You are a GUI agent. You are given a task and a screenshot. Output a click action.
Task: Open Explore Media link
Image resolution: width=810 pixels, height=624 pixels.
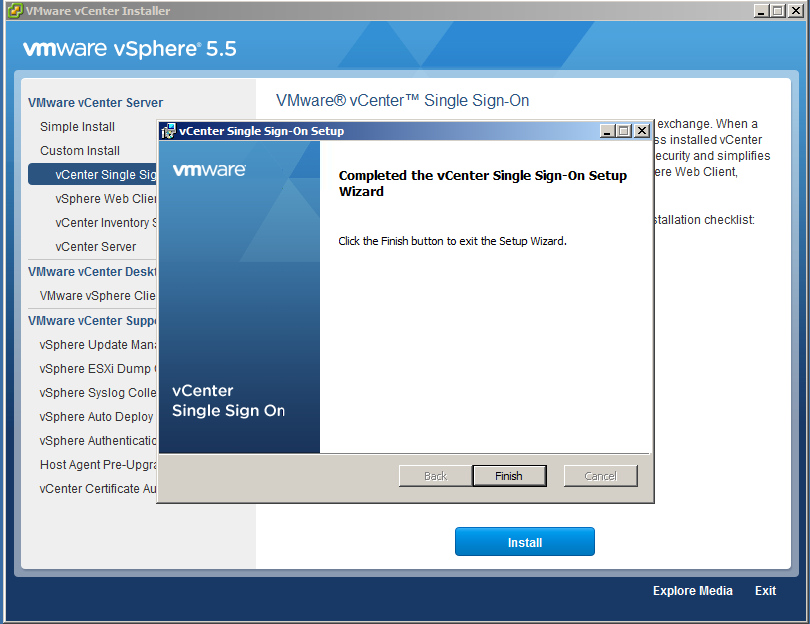click(x=692, y=591)
